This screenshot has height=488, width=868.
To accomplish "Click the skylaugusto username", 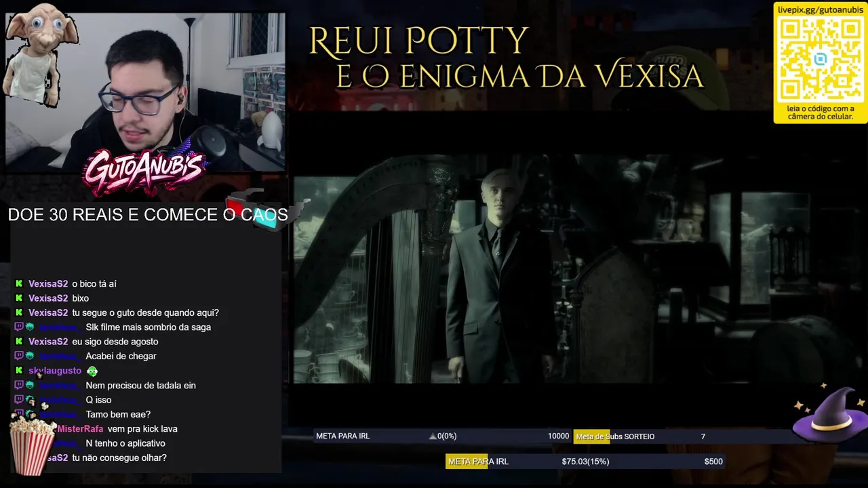I will coord(55,371).
